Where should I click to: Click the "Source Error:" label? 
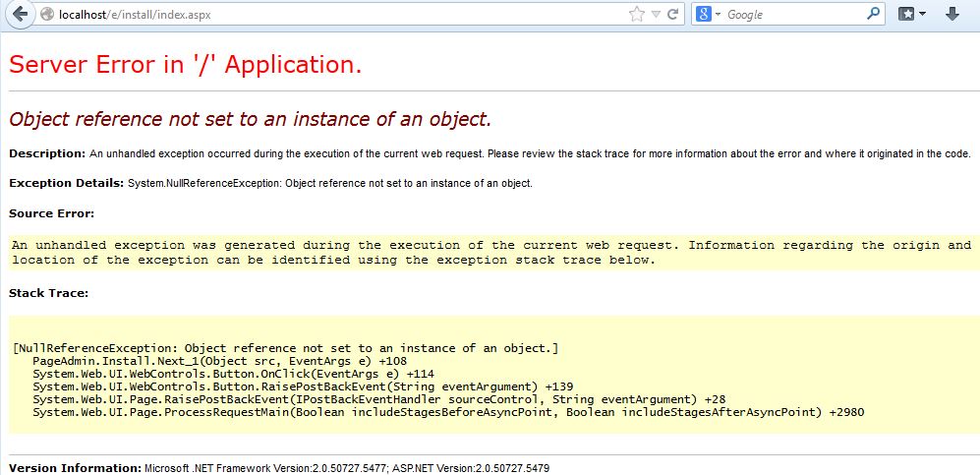[x=51, y=213]
